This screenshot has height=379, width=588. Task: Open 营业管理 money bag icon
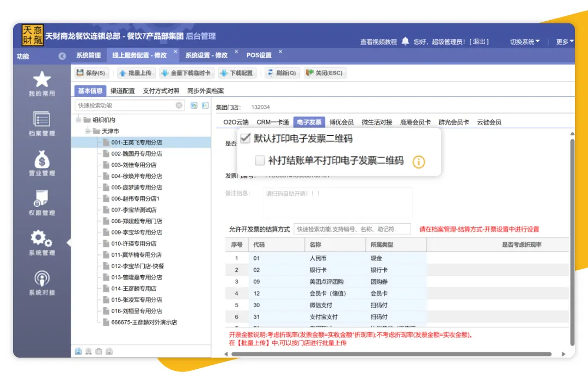pyautogui.click(x=41, y=159)
